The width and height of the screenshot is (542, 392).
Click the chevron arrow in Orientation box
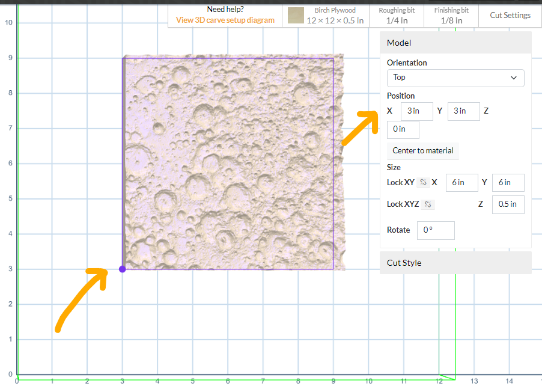[513, 78]
